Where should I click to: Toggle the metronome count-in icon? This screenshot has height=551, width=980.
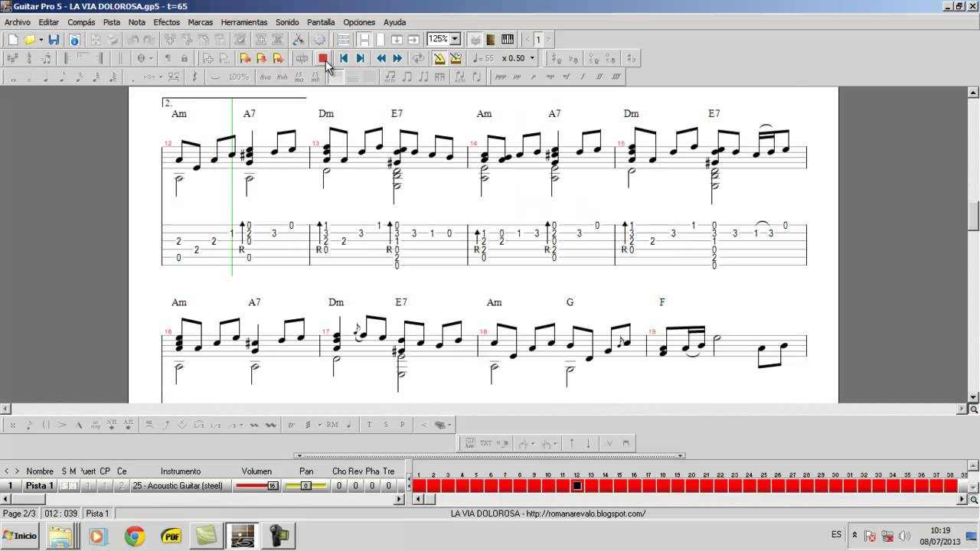pyautogui.click(x=456, y=58)
